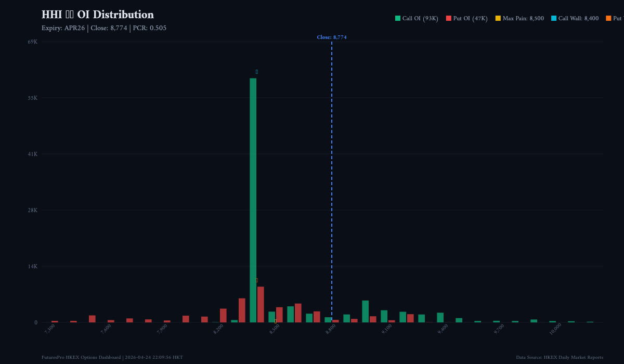Click the green Call OI legend swatch
This screenshot has width=624, height=364.
click(x=398, y=18)
